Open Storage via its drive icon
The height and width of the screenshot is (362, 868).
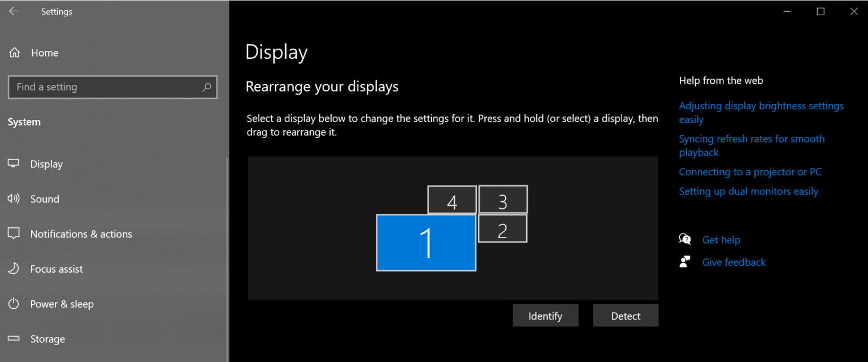pos(14,339)
